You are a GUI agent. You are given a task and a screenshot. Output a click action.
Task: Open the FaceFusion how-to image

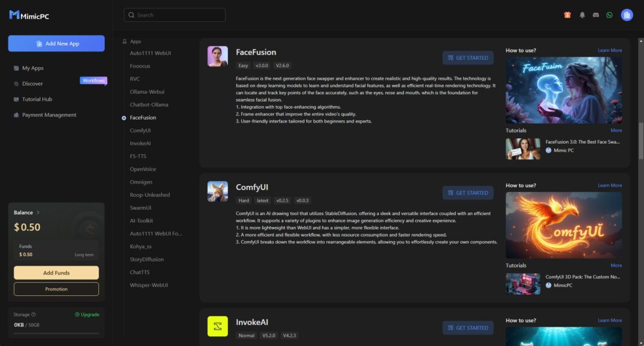click(x=563, y=90)
